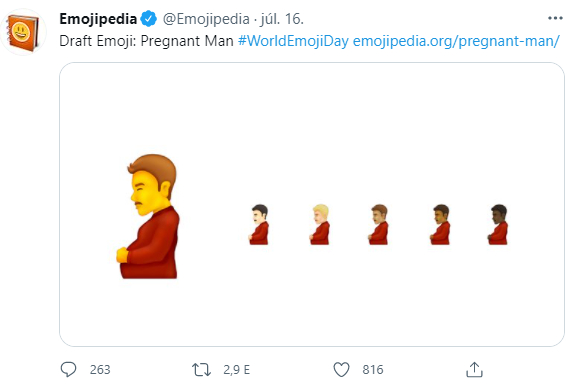Image resolution: width=568 pixels, height=388 pixels.
Task: Click the reply speech bubble icon
Action: pyautogui.click(x=68, y=370)
